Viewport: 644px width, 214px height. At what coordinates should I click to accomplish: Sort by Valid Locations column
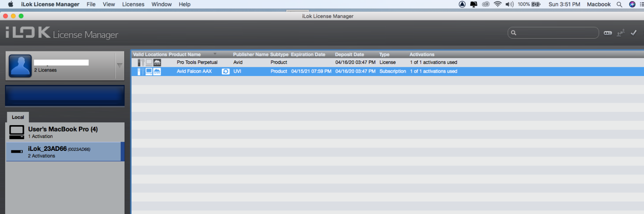150,54
